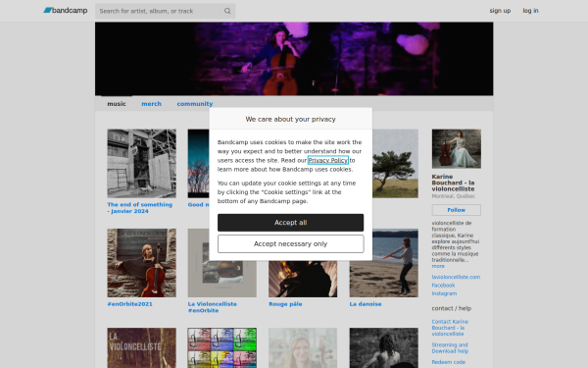Image resolution: width=588 pixels, height=368 pixels.
Task: Click Contact Karine Bouchard - la violoncelliste
Action: tap(450, 328)
